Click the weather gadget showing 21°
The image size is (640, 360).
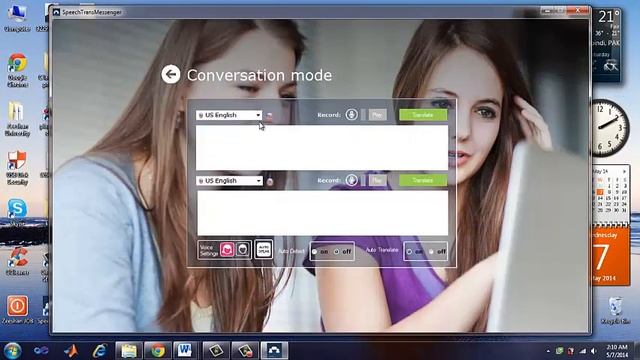(607, 45)
